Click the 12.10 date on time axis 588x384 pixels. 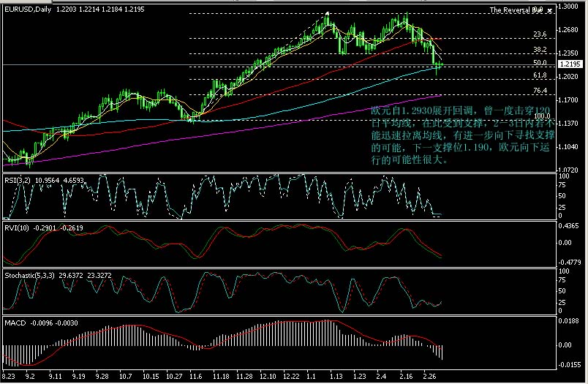268,376
